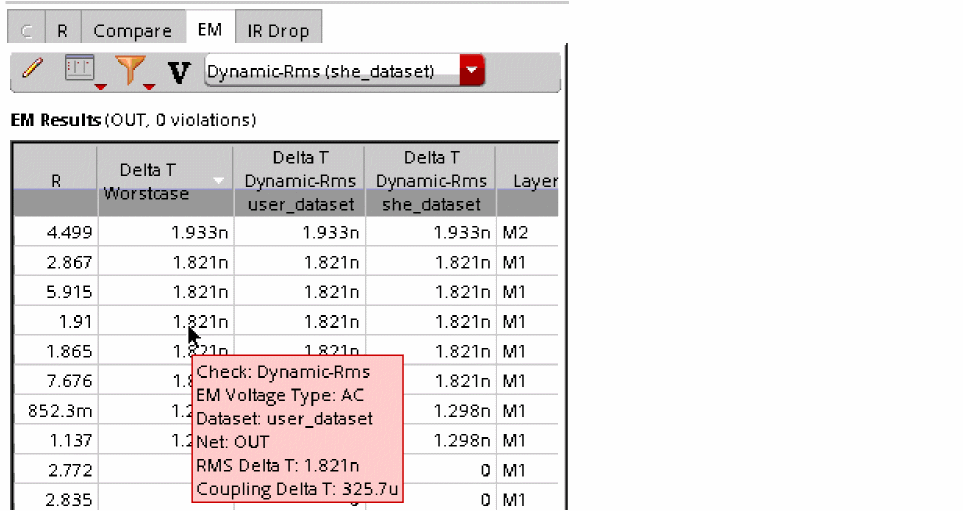The image size is (963, 511).
Task: Expand the filter icon's red arrow menu
Action: (149, 87)
